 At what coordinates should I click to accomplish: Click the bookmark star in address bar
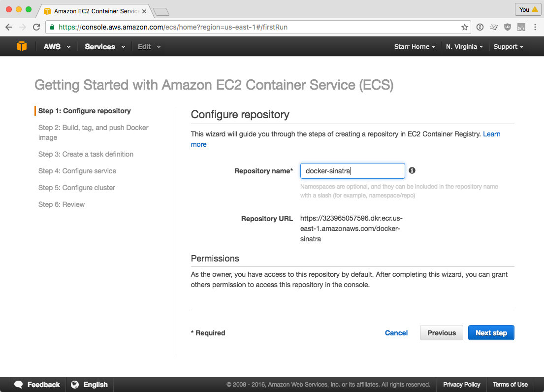[x=464, y=27]
